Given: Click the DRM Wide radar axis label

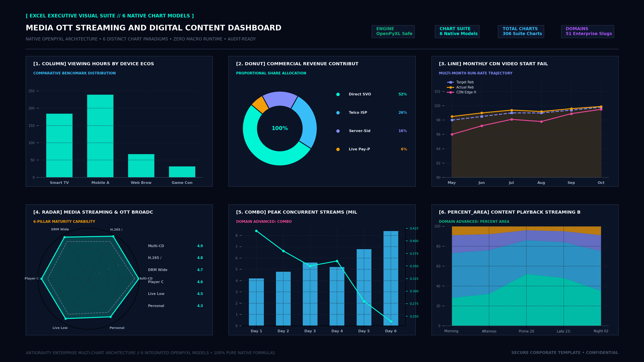Looking at the screenshot, I should [60, 229].
